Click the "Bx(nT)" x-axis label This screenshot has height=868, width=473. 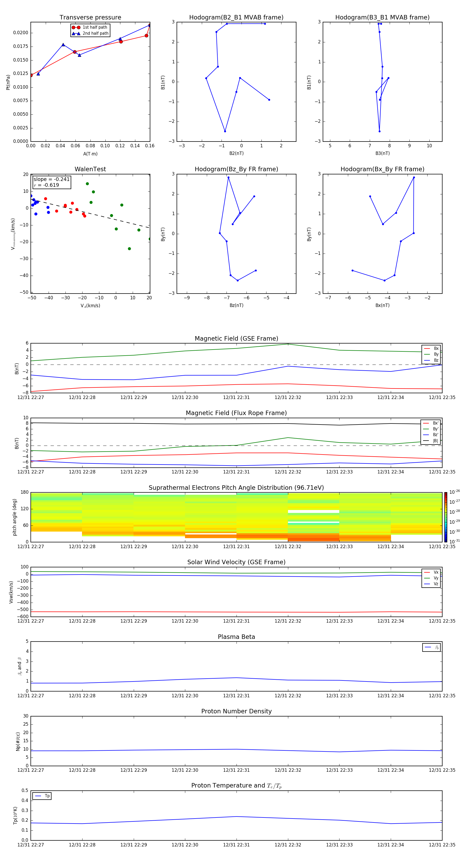[382, 305]
